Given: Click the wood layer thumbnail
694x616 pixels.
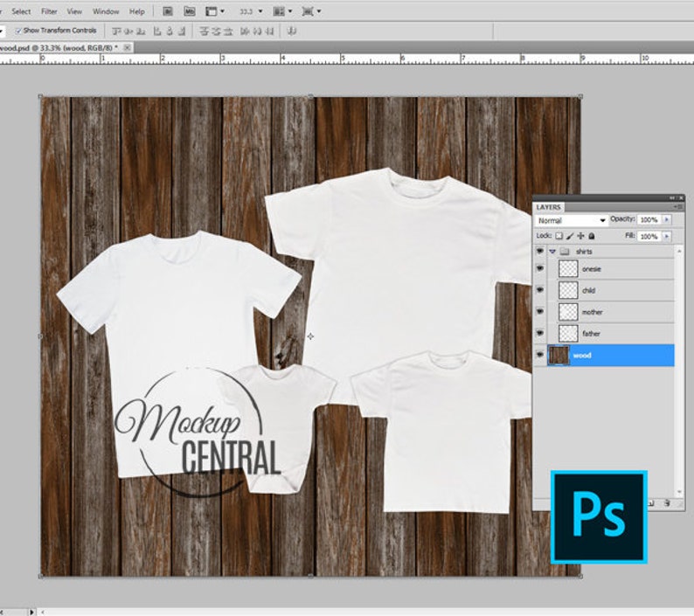Looking at the screenshot, I should (559, 355).
